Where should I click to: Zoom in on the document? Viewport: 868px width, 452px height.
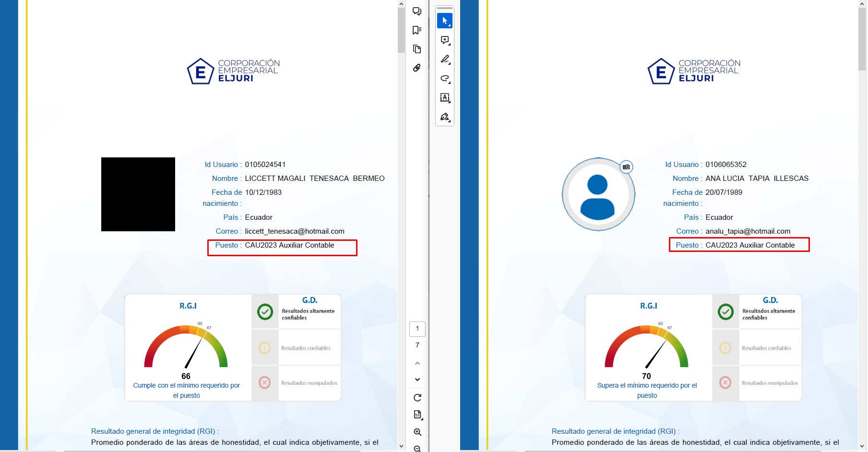(x=417, y=432)
